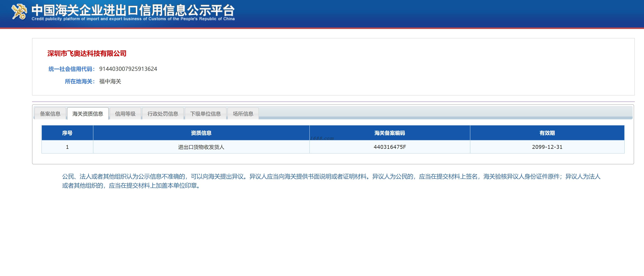Click the 资质信息 column header

[201, 133]
